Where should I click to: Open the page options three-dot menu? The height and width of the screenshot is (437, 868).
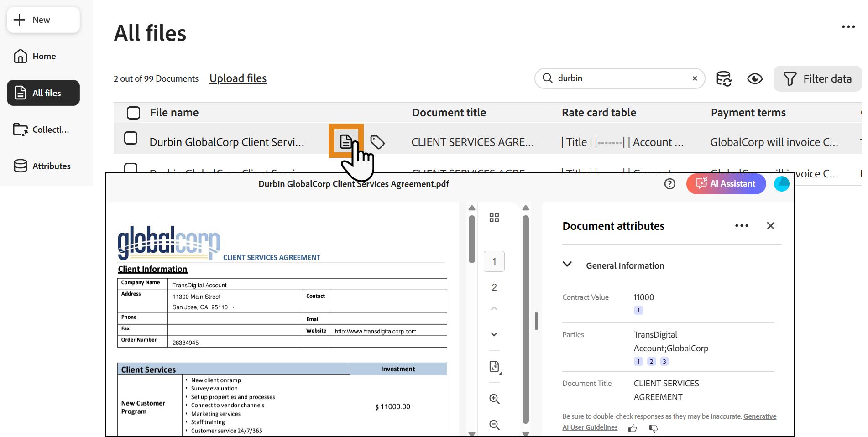848,26
